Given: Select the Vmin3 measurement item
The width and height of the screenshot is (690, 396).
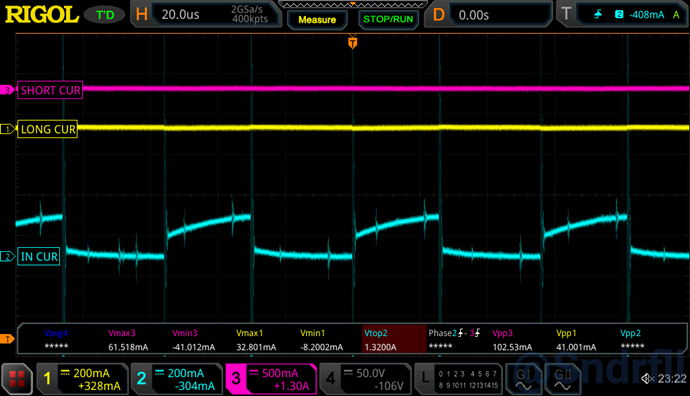Looking at the screenshot, I should coord(193,340).
